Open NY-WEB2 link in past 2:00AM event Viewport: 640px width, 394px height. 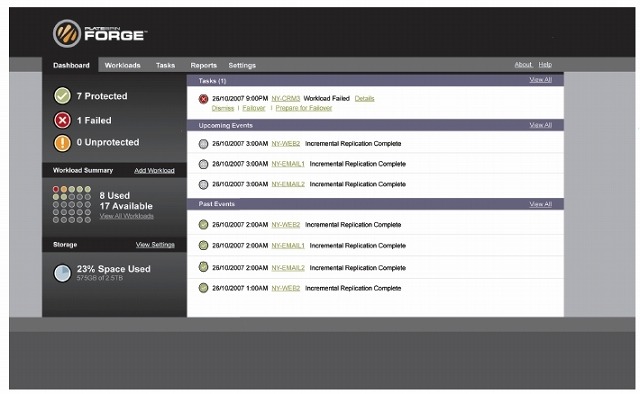tap(286, 225)
